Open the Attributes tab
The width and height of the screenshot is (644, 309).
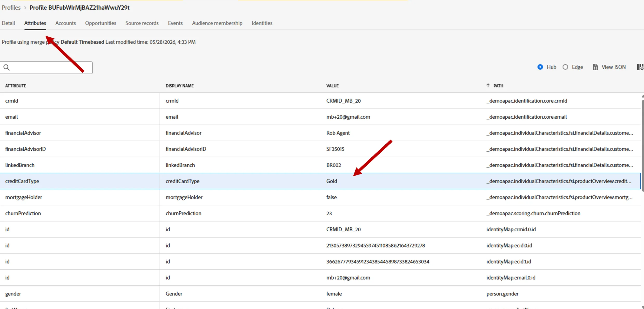coord(35,23)
